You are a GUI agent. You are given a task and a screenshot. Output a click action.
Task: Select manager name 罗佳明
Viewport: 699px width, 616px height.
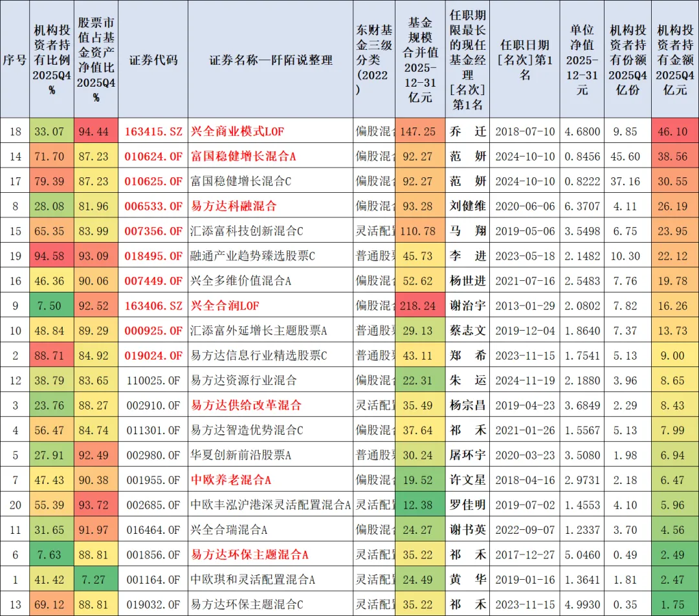(468, 505)
